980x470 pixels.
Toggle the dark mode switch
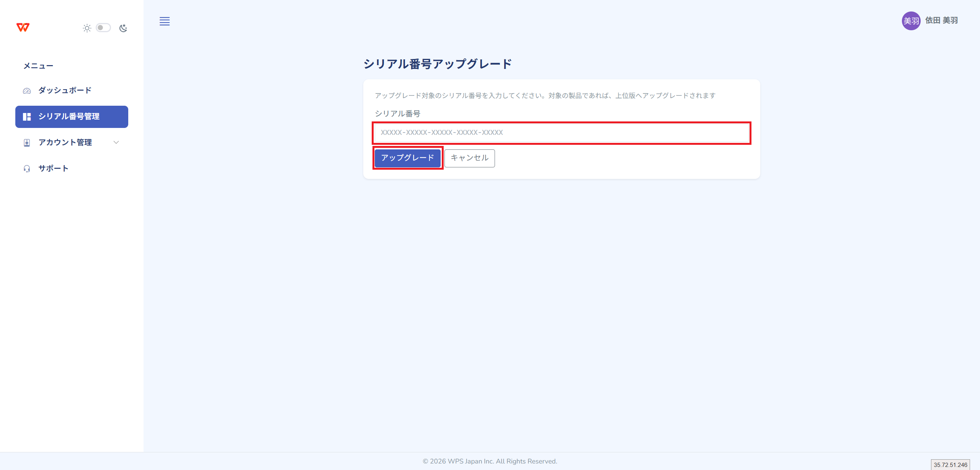pos(103,28)
